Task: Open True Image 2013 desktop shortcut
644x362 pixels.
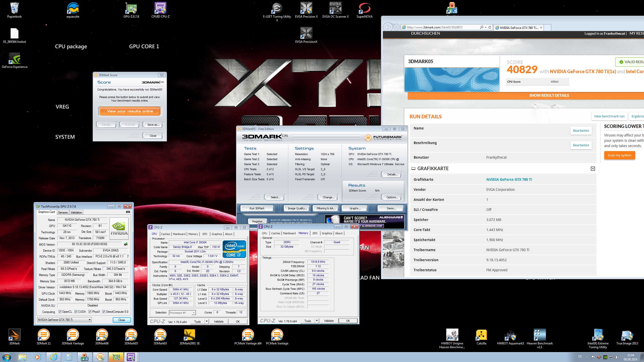Action: tap(627, 337)
